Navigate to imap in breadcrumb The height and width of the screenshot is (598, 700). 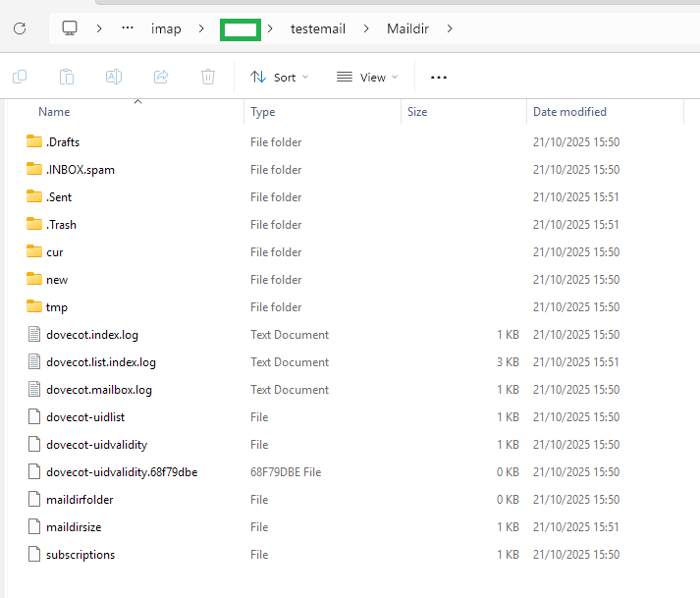click(x=166, y=28)
